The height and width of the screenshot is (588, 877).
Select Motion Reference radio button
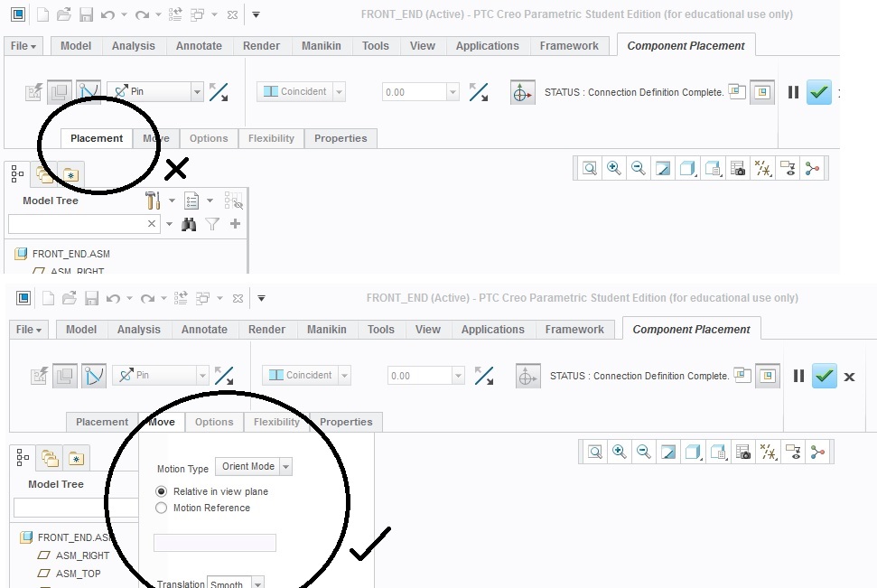[161, 508]
